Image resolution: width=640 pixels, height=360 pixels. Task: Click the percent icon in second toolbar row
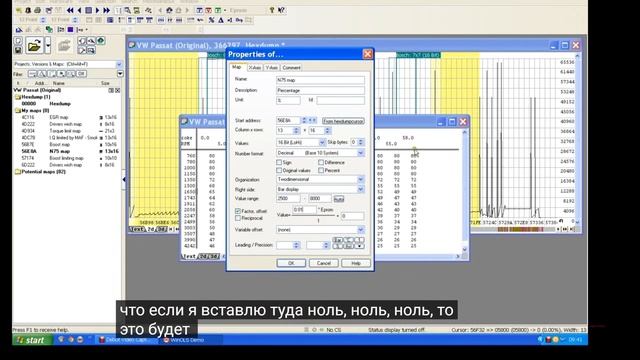point(211,20)
